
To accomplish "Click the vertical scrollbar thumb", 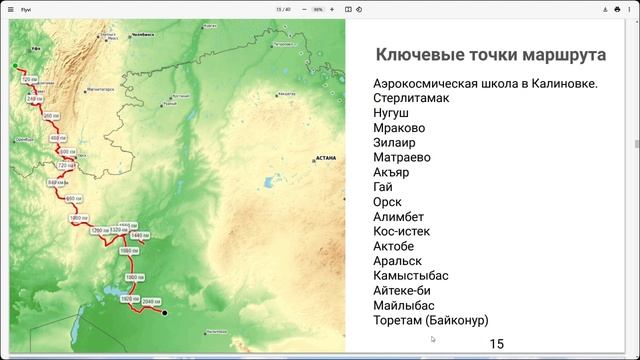I will [x=636, y=144].
